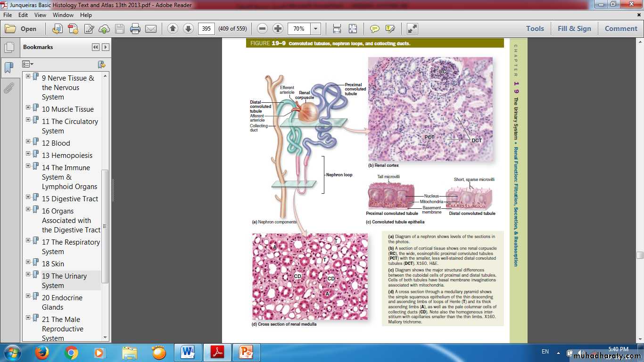This screenshot has width=644, height=362.
Task: Open the Attachments paperclip panel
Action: [9, 88]
